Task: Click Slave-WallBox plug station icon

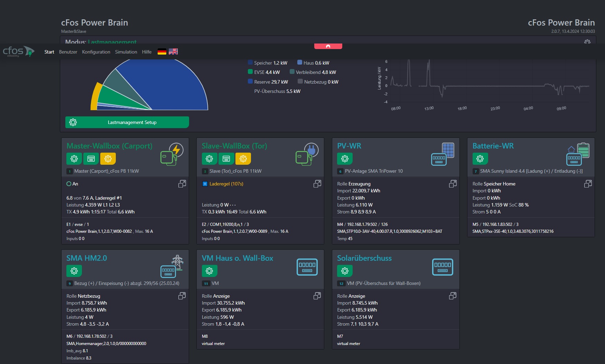Action: click(307, 154)
